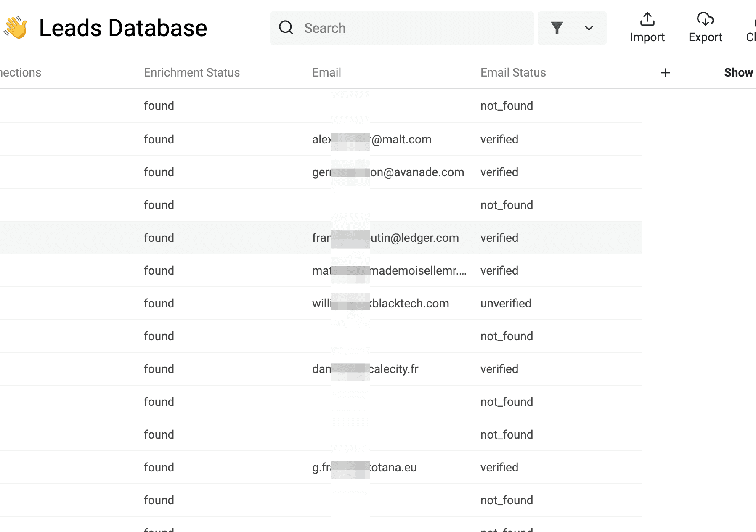Select the avanade.com email cell
The height and width of the screenshot is (532, 756).
pyautogui.click(x=388, y=172)
